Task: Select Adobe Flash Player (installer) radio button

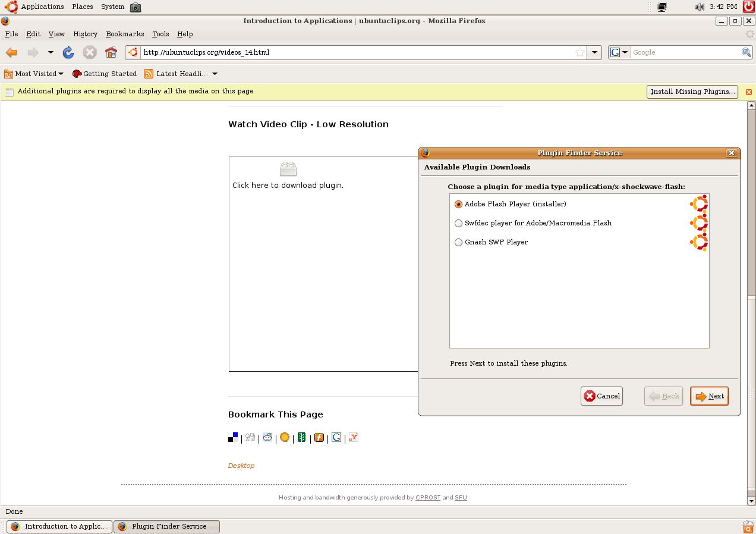Action: 458,204
